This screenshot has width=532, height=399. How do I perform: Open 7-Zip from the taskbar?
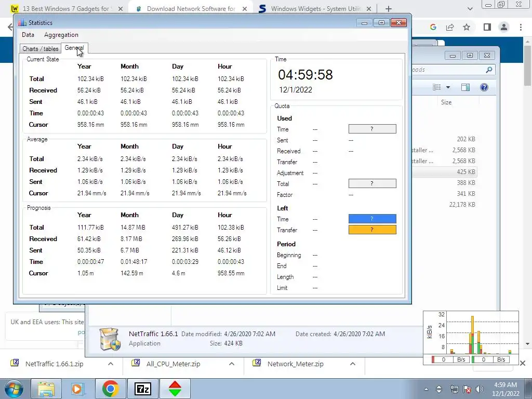142,389
